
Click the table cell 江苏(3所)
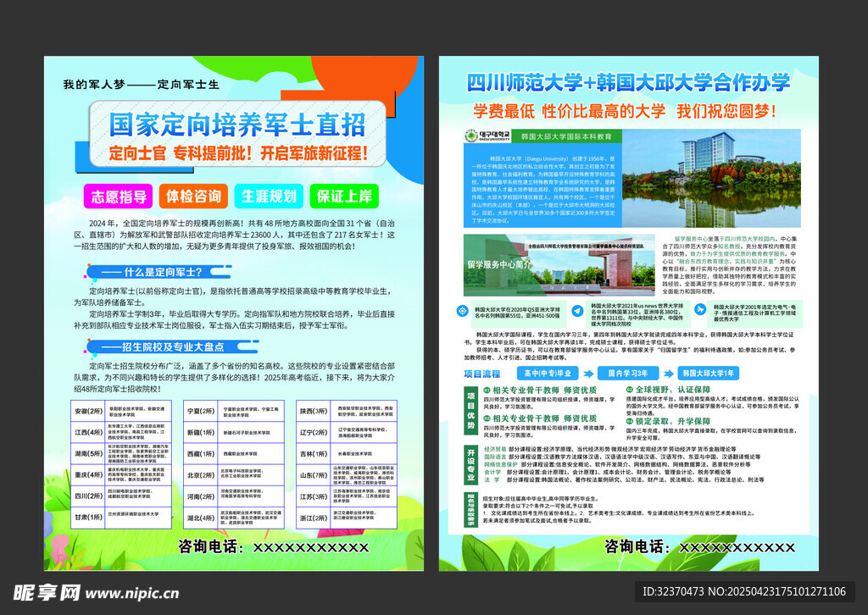point(314,496)
